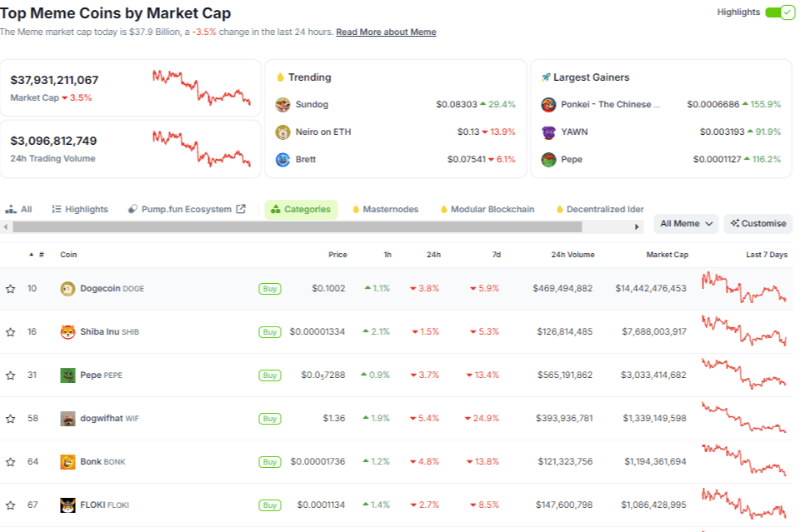Favorite Dogecoin with the star
The image size is (805, 532).
pyautogui.click(x=10, y=289)
